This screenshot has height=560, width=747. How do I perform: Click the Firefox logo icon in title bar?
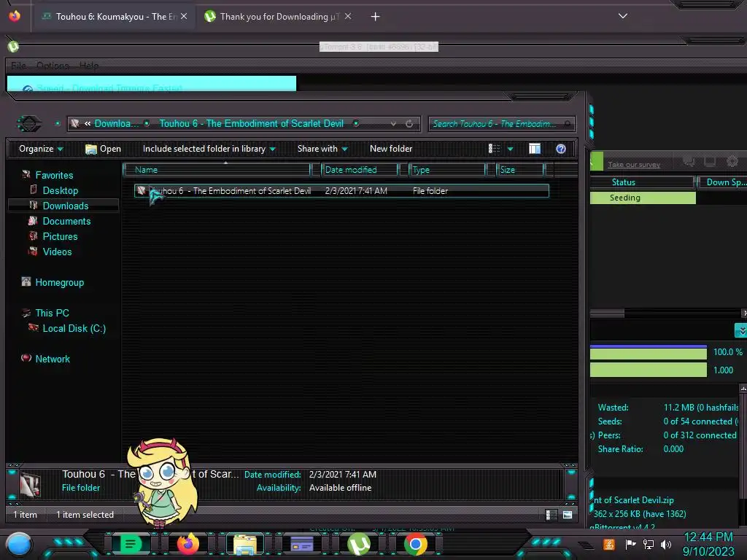point(15,16)
